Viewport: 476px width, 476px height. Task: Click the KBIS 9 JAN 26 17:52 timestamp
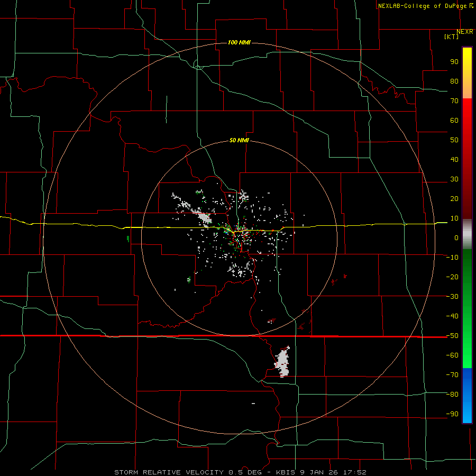[321, 472]
